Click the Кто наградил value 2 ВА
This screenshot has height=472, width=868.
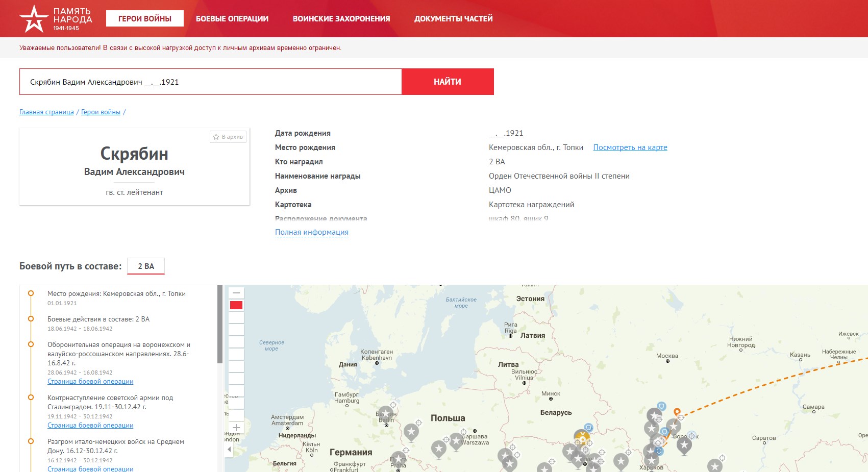pyautogui.click(x=497, y=162)
